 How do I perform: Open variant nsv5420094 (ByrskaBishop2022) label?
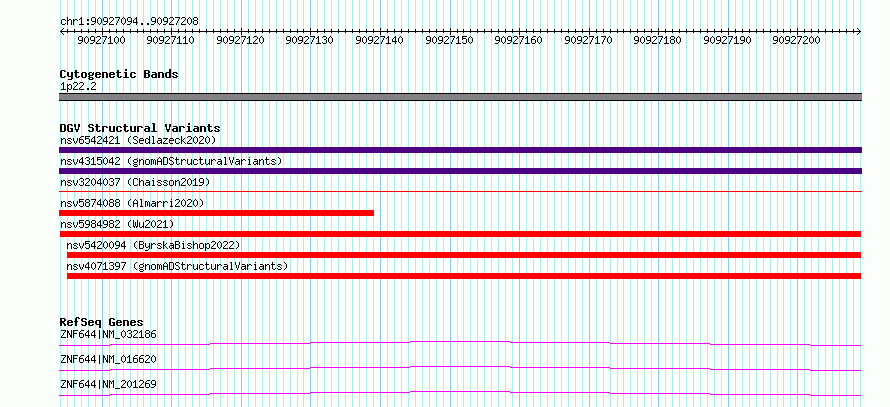click(x=153, y=245)
